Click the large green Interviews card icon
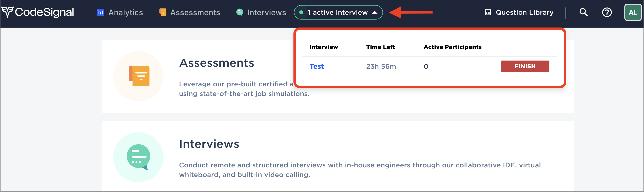The image size is (644, 192). tap(138, 157)
